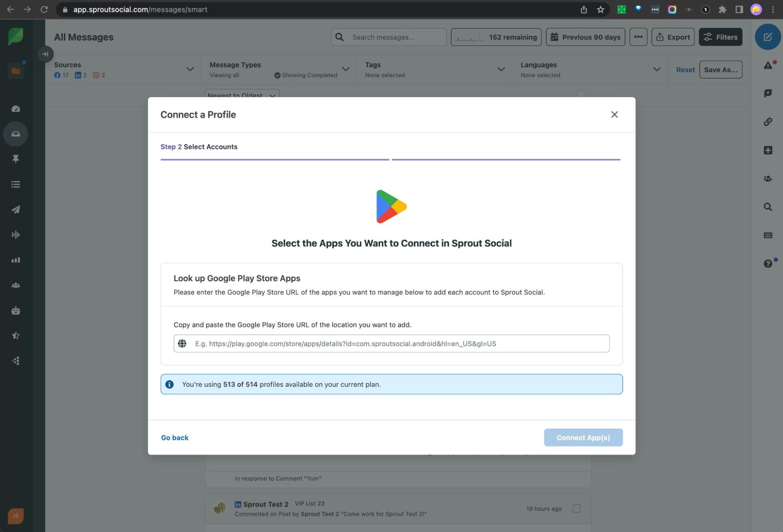Open the Tags filter dropdown
Image resolution: width=783 pixels, height=532 pixels.
[x=501, y=69]
